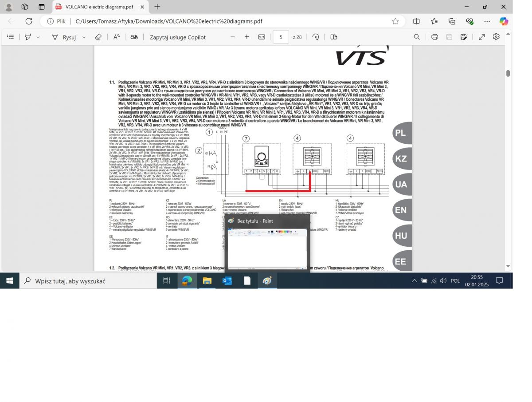Refresh the current page
The image size is (532, 402).
[29, 21]
